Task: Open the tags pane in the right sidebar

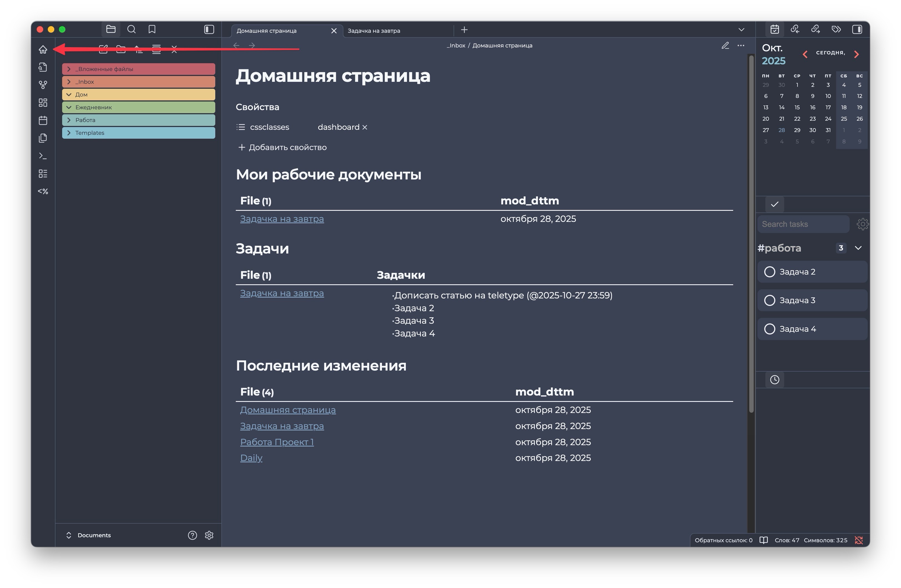Action: pos(836,29)
